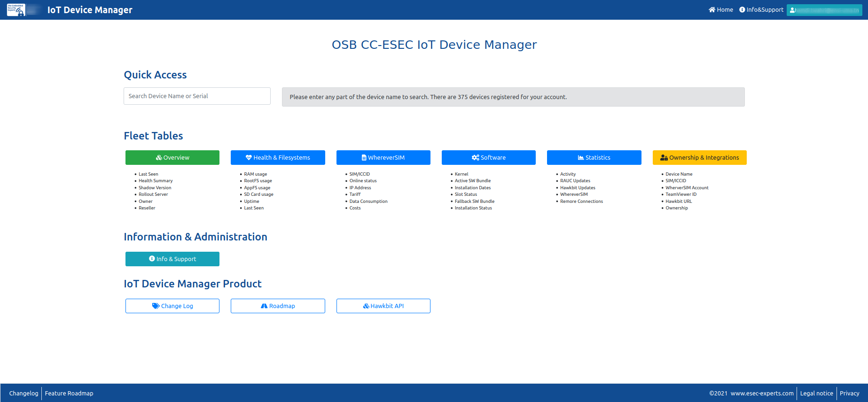The width and height of the screenshot is (868, 402).
Task: Open Health & Filesystems table
Action: click(x=278, y=158)
